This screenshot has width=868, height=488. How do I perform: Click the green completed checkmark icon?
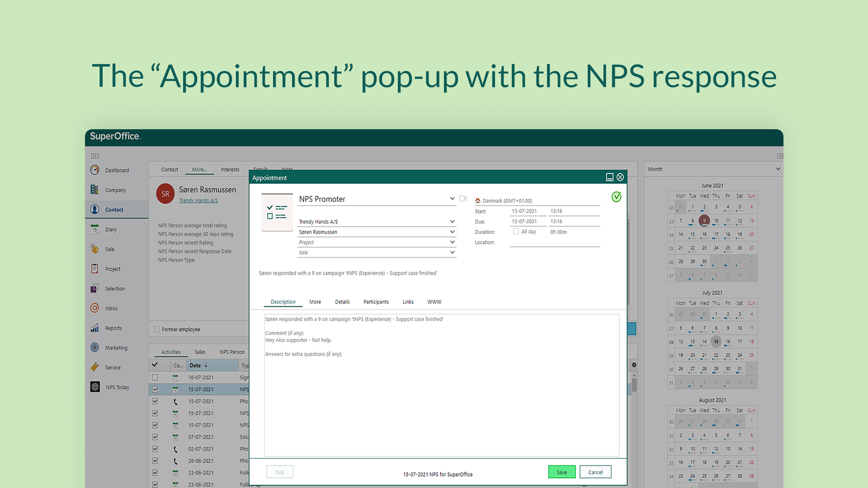(x=616, y=197)
